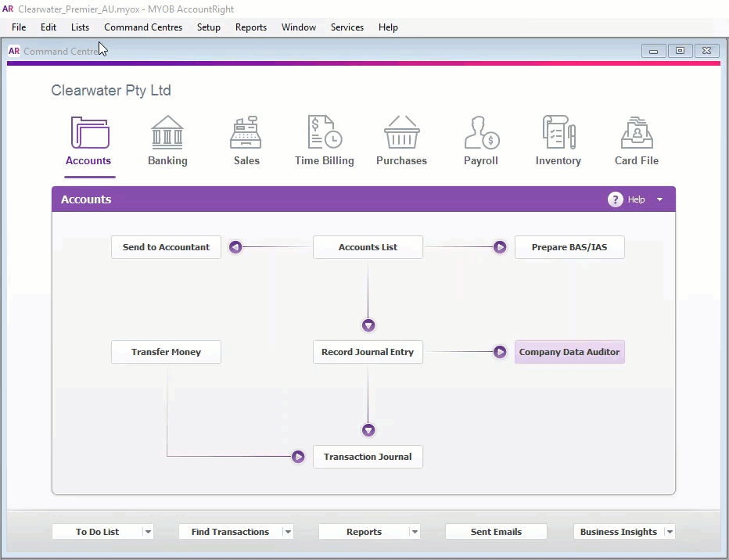Image resolution: width=729 pixels, height=560 pixels.
Task: Close the Command Centre window
Action: pyautogui.click(x=706, y=51)
